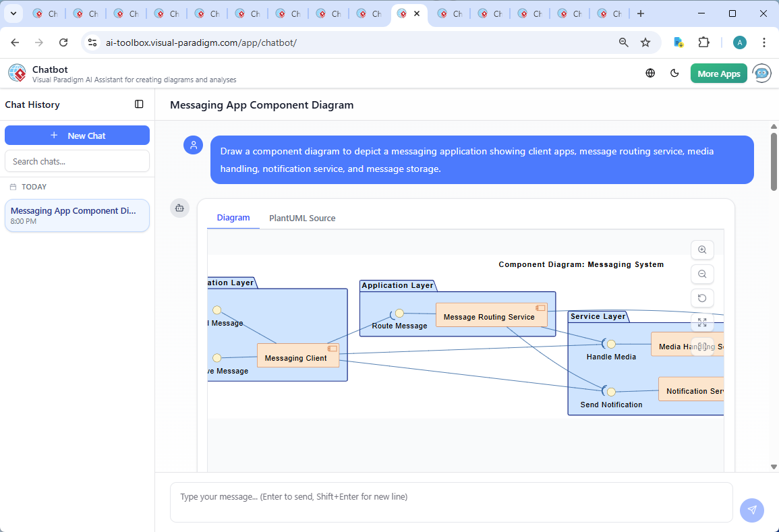
Task: Expand the diagram to fullscreen
Action: [702, 322]
